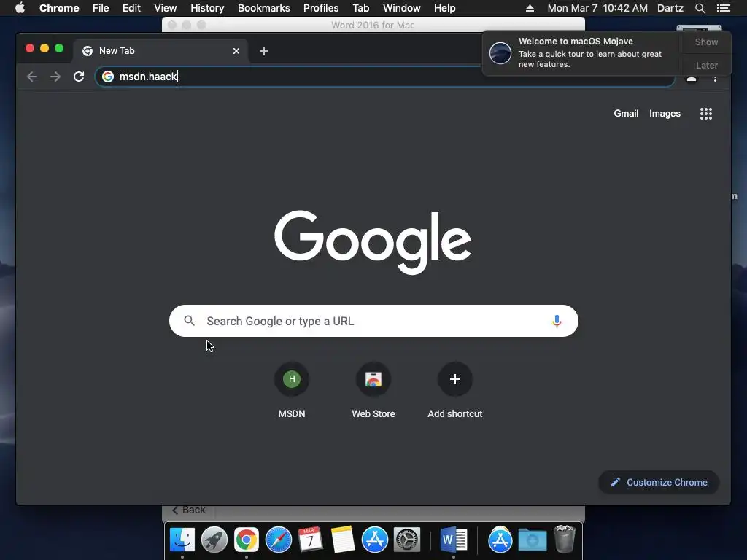Open the Tab menu

(360, 8)
